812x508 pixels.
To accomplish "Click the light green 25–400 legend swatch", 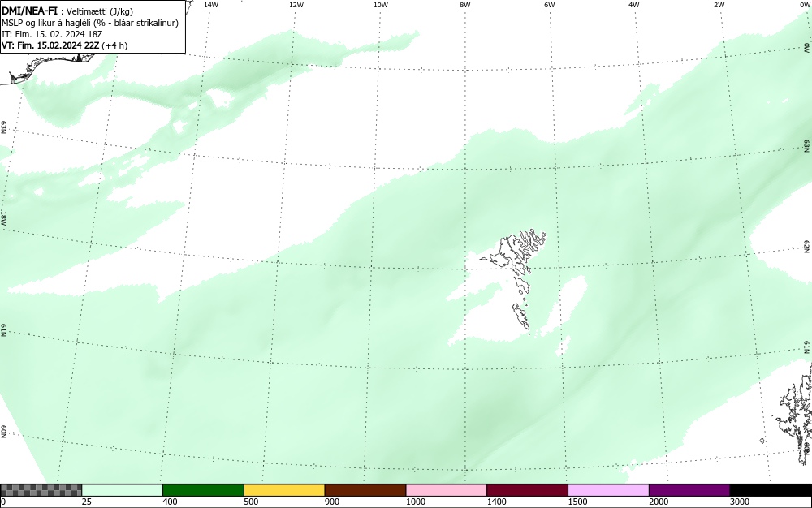I will (123, 490).
